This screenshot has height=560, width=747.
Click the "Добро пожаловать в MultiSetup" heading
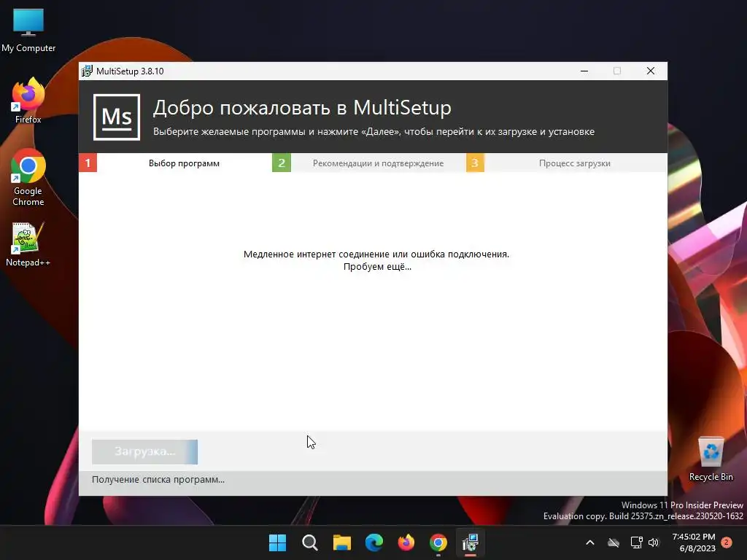pos(302,108)
